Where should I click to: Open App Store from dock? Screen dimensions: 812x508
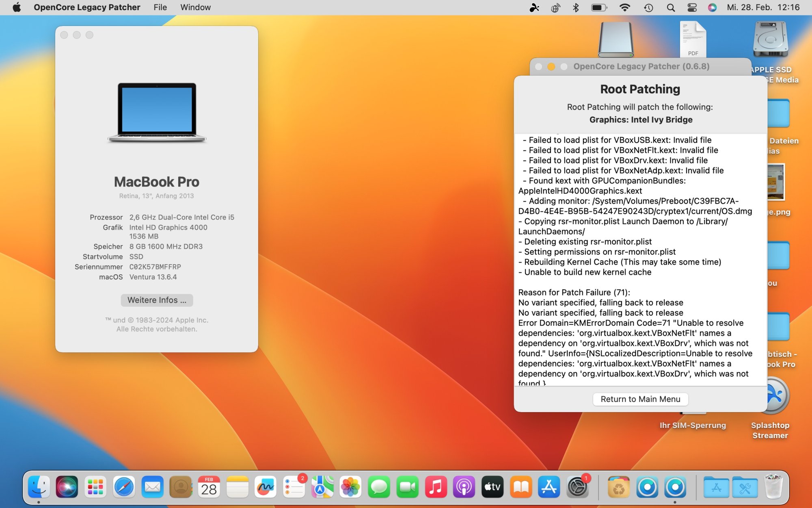pos(549,487)
